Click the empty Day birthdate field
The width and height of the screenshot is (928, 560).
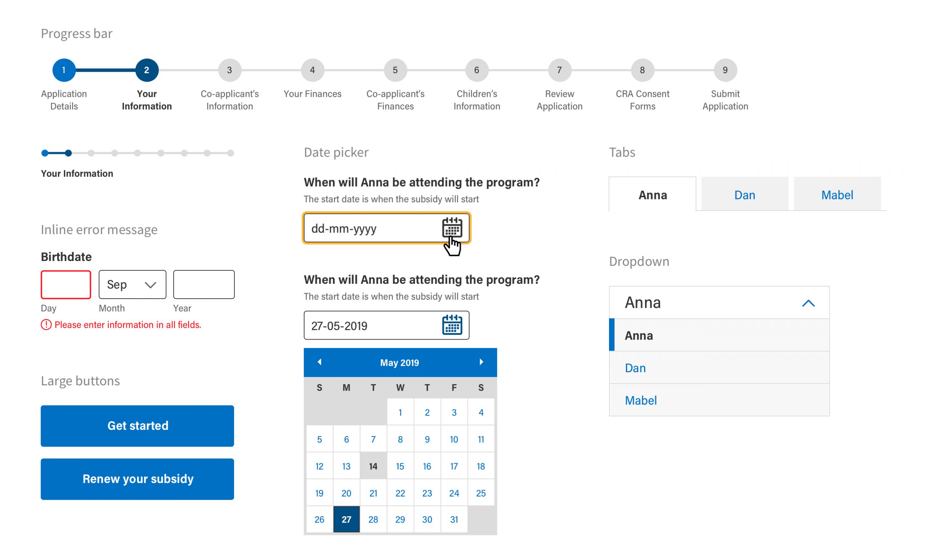(x=66, y=284)
